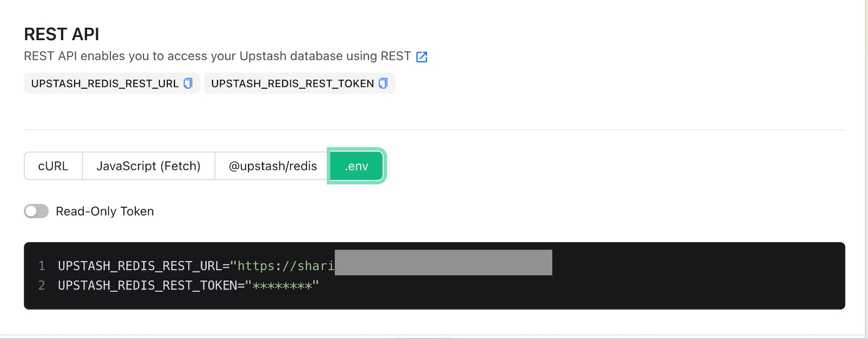The image size is (868, 339).
Task: Click the UPSTASH_REDIS_REST_URL variable name in code
Action: pyautogui.click(x=140, y=266)
